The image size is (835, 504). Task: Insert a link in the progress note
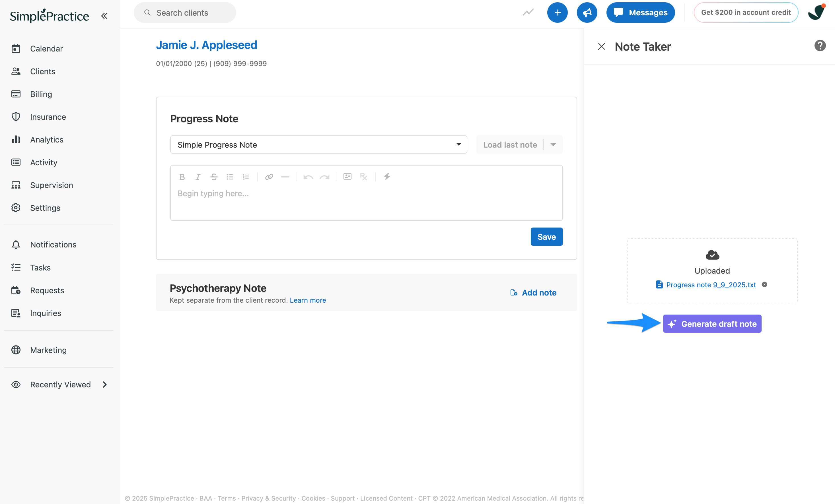point(269,176)
